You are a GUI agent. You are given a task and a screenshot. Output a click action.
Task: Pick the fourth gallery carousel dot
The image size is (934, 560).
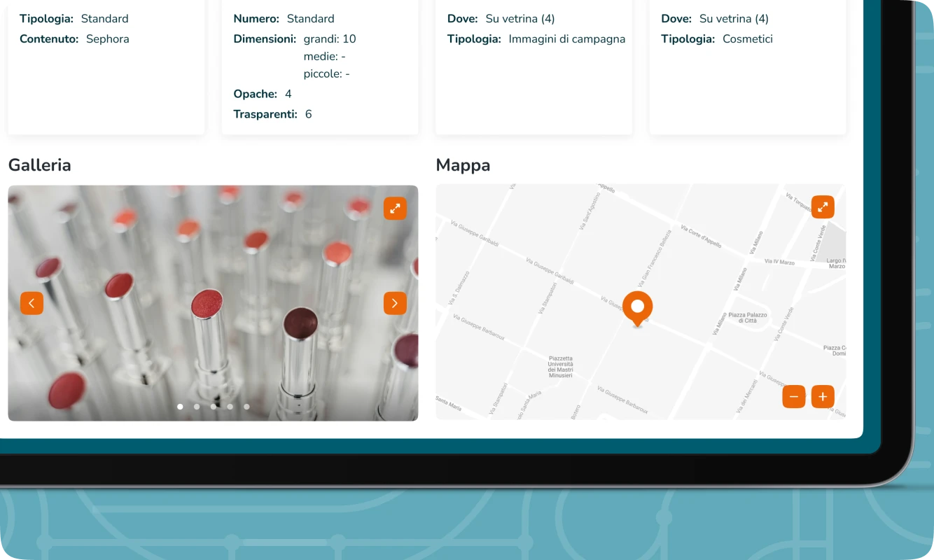coord(230,407)
